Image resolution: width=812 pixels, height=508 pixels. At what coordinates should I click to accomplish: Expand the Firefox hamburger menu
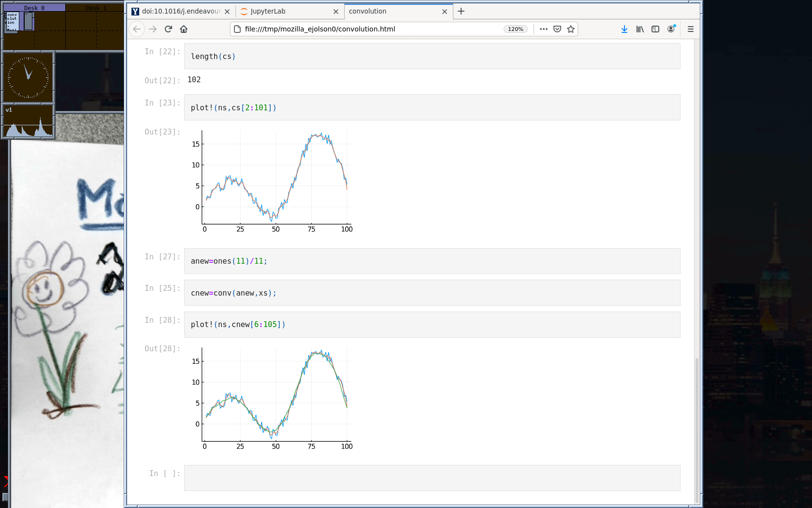[691, 29]
